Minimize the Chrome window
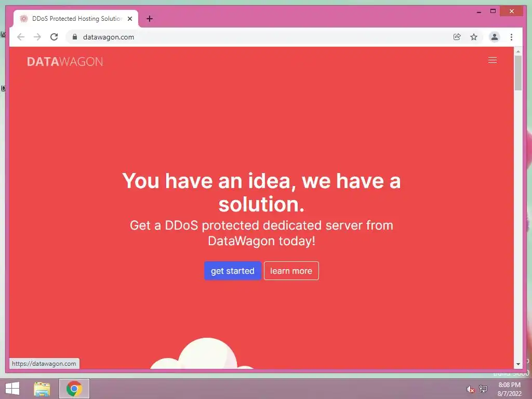This screenshot has width=532, height=399. tap(478, 11)
